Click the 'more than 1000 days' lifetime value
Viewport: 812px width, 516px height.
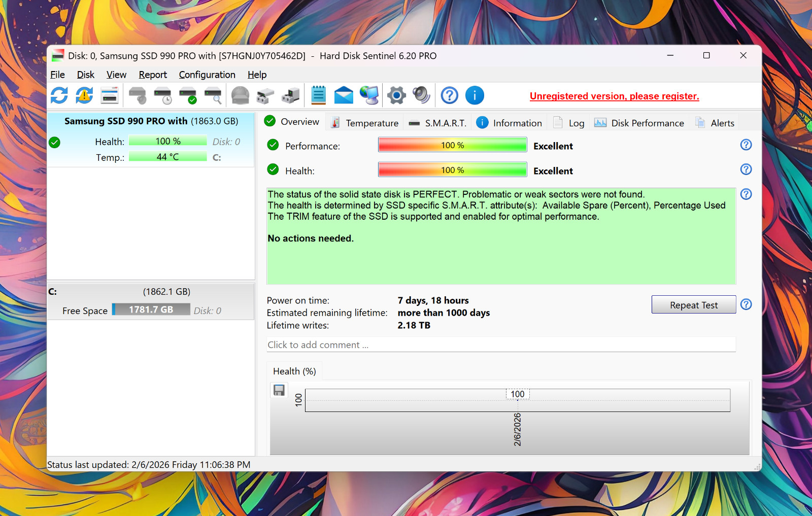click(444, 313)
